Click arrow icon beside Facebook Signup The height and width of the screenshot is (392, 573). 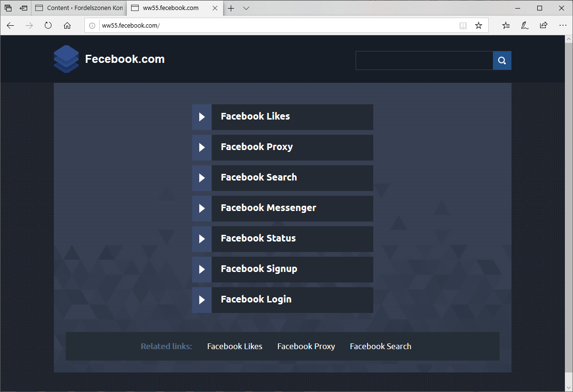pyautogui.click(x=202, y=269)
